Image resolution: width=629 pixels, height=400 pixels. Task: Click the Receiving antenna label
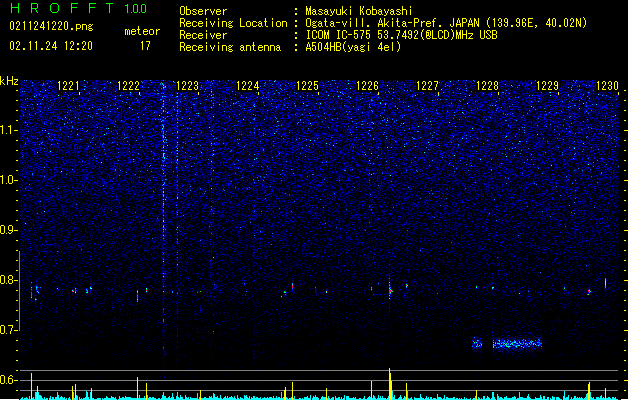tap(230, 47)
